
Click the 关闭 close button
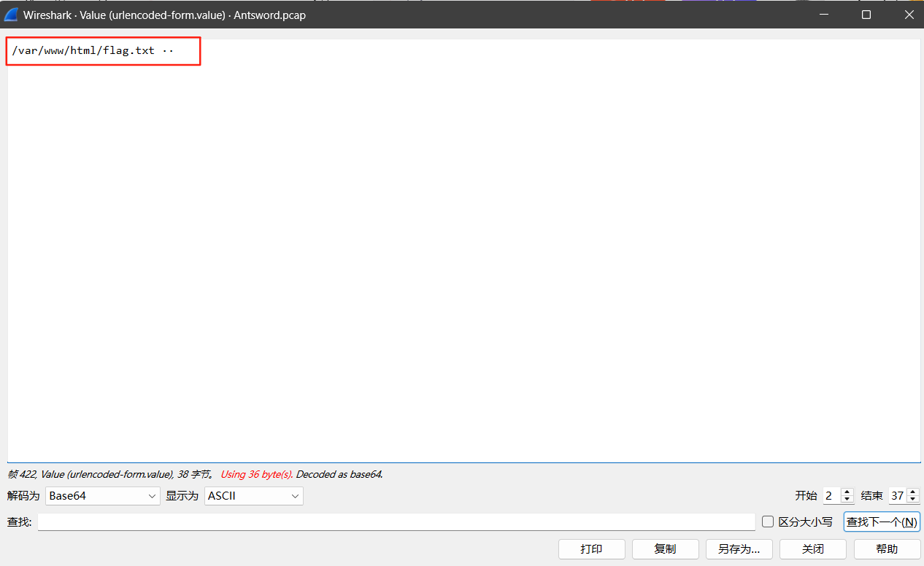813,549
